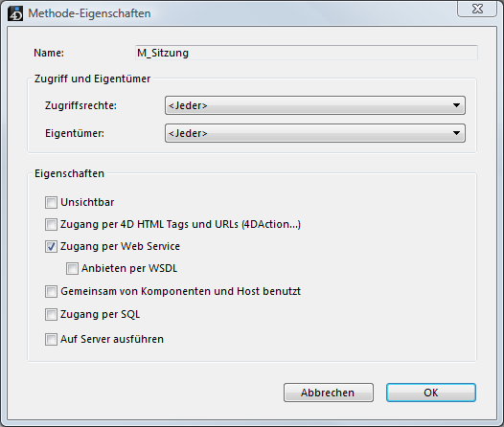Image resolution: width=504 pixels, height=427 pixels.
Task: Check Zugang per 4D HTML Tags und URLs
Action: pos(51,224)
